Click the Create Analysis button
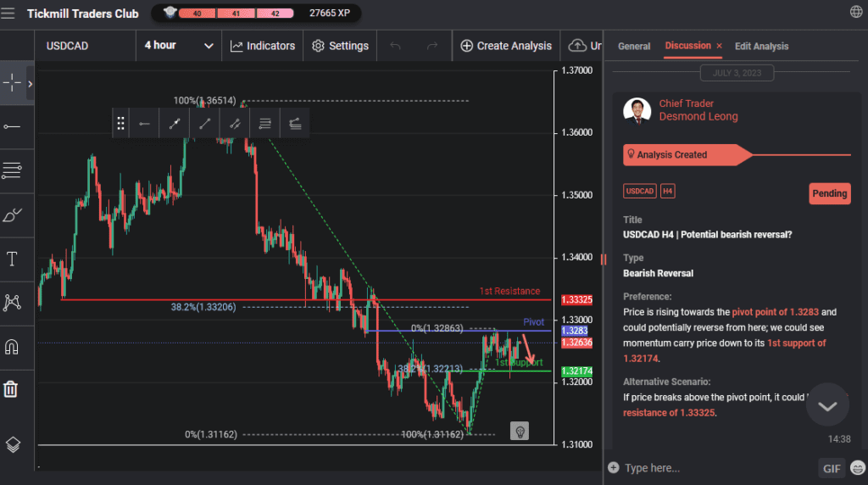 [506, 46]
